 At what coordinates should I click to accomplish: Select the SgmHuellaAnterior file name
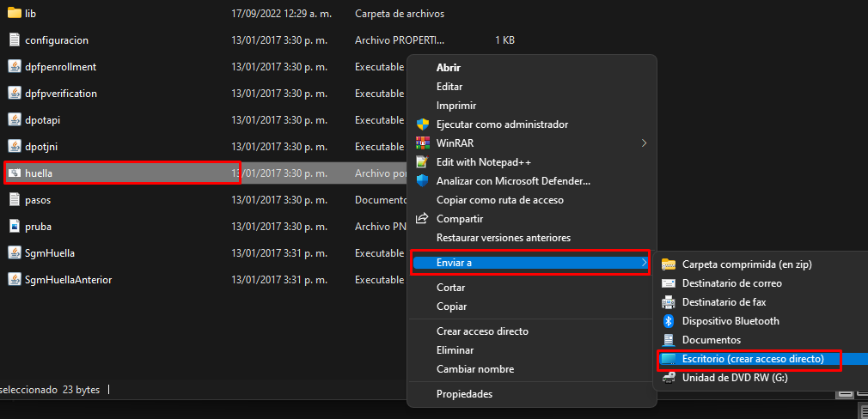[x=69, y=280]
